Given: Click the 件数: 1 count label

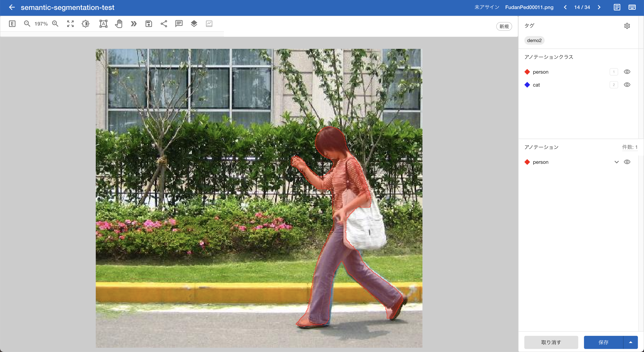Looking at the screenshot, I should pyautogui.click(x=629, y=147).
